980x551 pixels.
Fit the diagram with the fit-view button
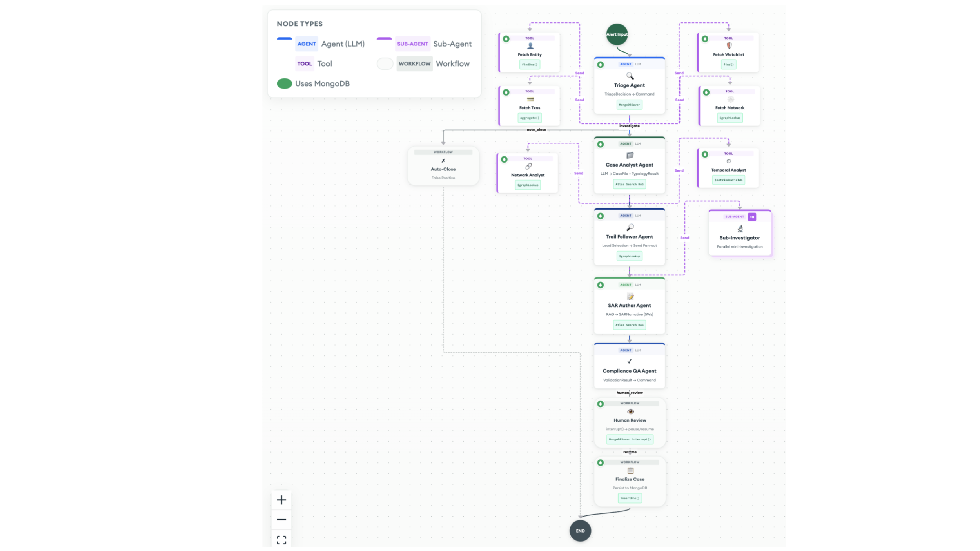pyautogui.click(x=281, y=540)
